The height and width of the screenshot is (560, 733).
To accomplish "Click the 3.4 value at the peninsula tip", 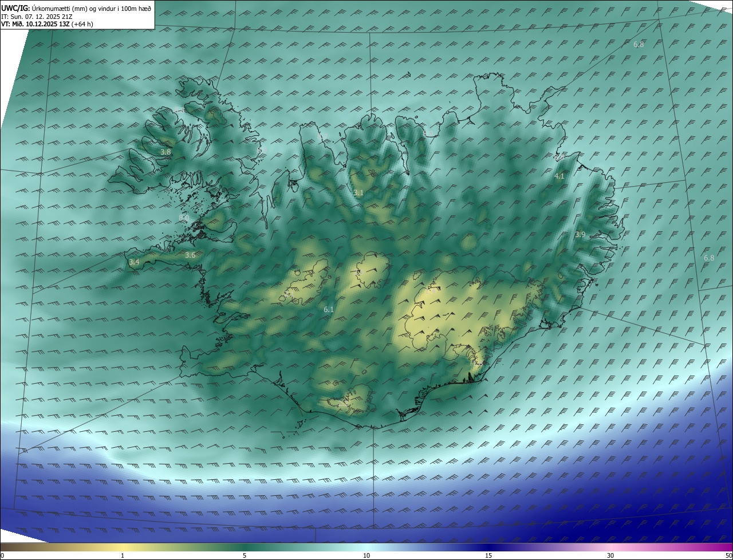I will [134, 262].
